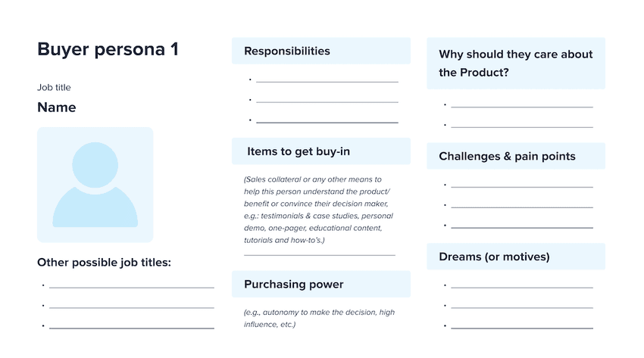Click the last line under Other possible job titles
Screen dimensions: 644x358
point(131,326)
